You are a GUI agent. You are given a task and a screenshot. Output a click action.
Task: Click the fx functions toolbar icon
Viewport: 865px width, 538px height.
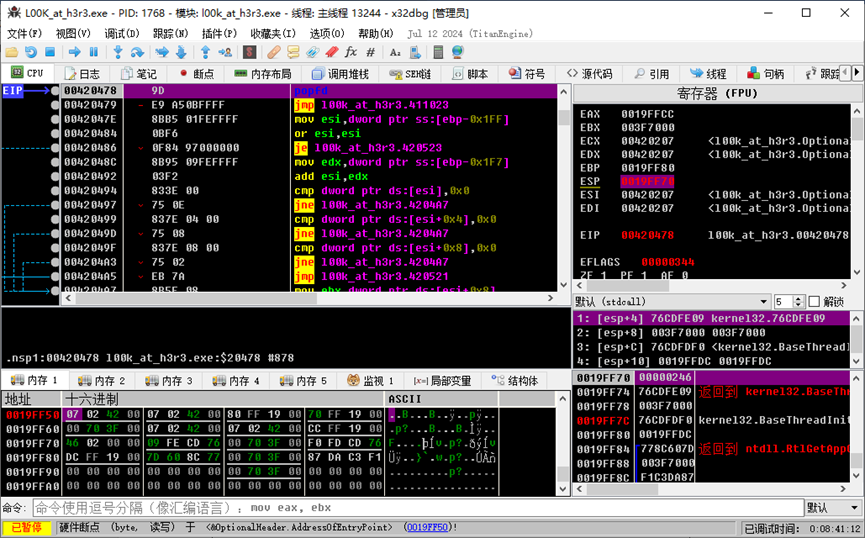[x=350, y=52]
